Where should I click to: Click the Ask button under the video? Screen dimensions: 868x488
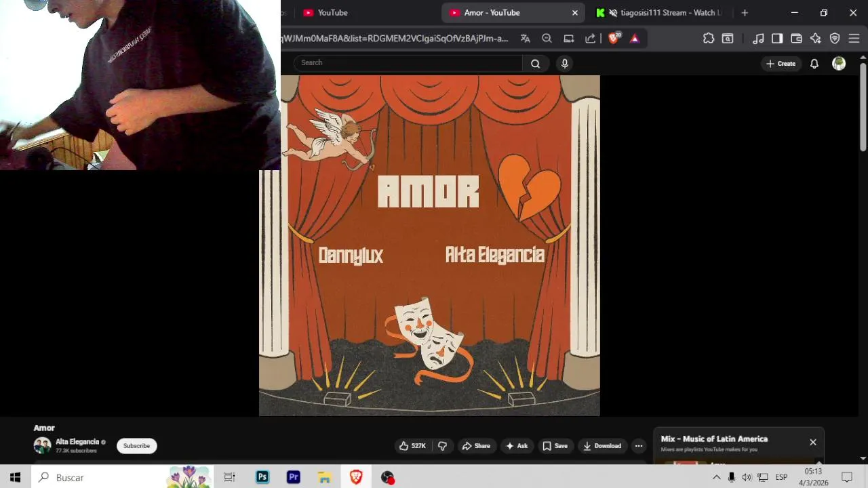pos(517,446)
